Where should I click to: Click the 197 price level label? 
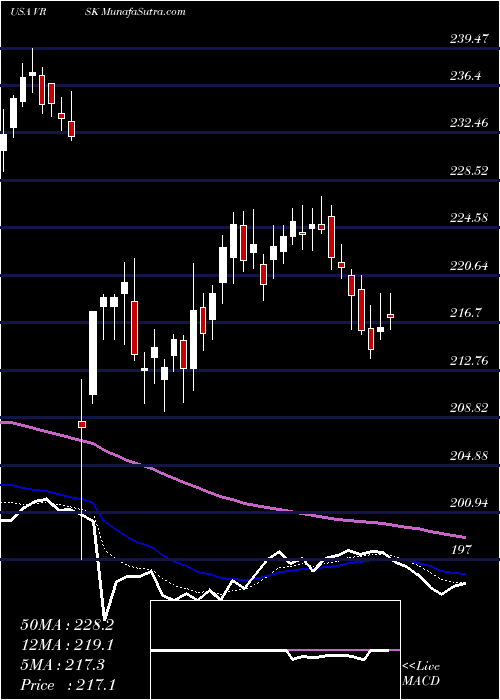pyautogui.click(x=459, y=550)
